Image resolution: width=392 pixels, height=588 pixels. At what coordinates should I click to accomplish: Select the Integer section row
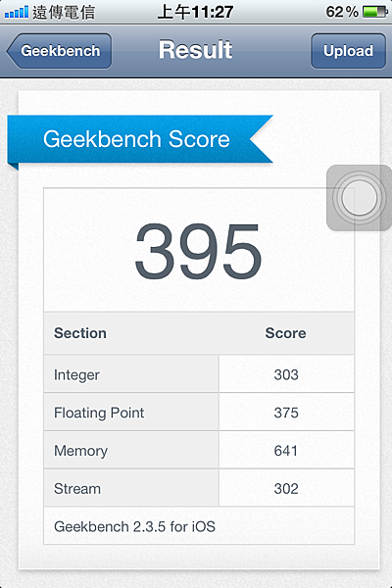199,374
